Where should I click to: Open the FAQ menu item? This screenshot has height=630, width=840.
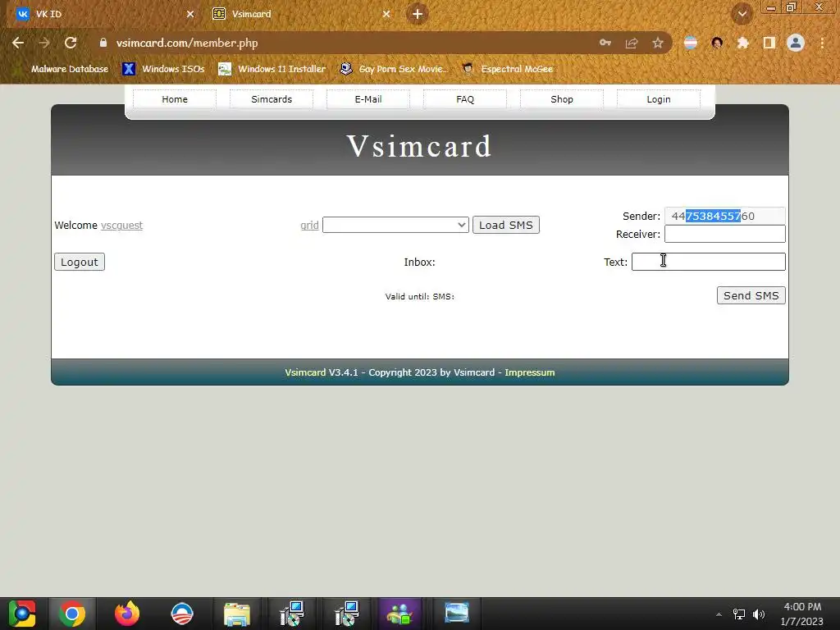tap(465, 99)
